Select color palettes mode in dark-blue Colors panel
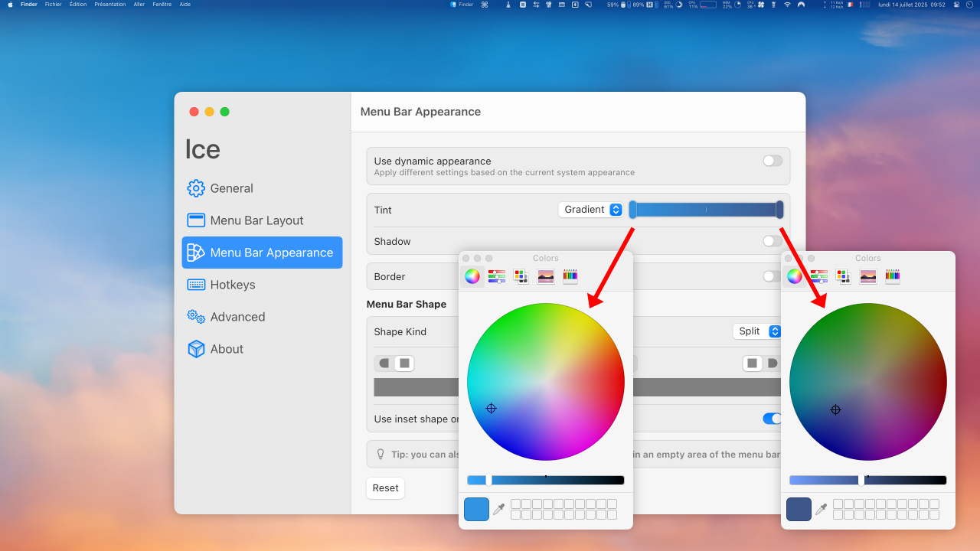This screenshot has height=551, width=980. point(844,276)
